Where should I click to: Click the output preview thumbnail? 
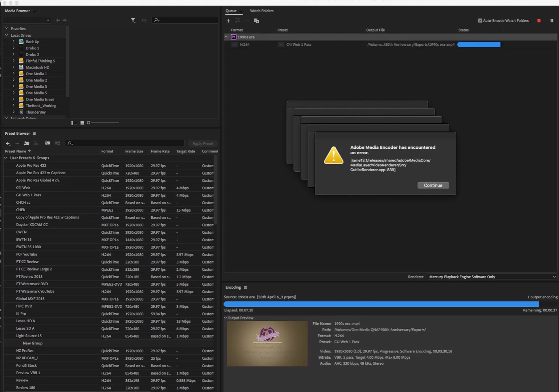click(267, 344)
